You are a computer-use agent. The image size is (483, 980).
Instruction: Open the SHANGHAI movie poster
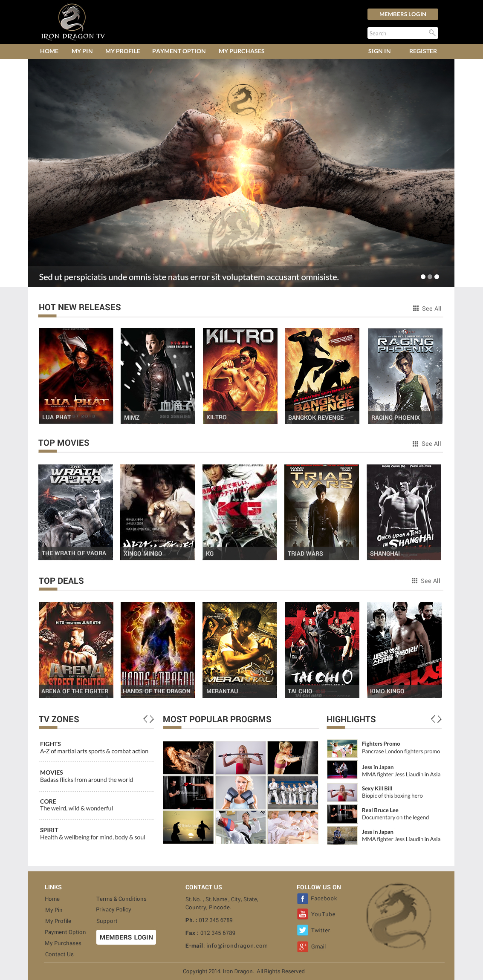(404, 512)
